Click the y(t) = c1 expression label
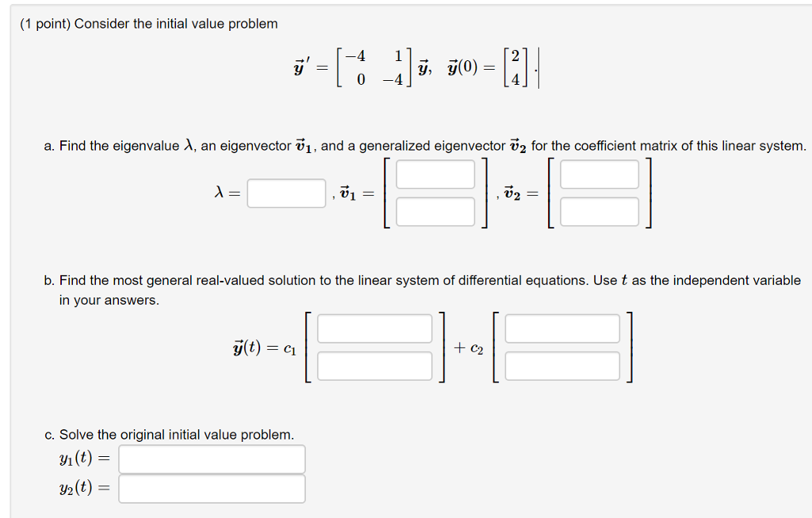 tap(261, 347)
